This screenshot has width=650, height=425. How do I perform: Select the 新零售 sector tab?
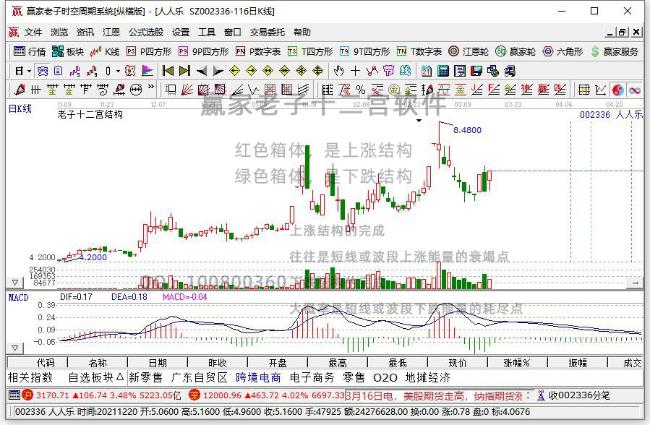(146, 378)
